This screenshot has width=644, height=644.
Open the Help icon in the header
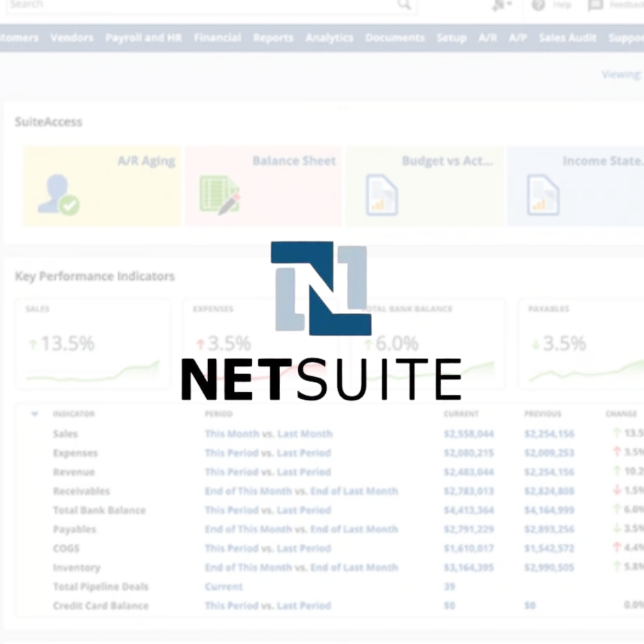pos(538,5)
